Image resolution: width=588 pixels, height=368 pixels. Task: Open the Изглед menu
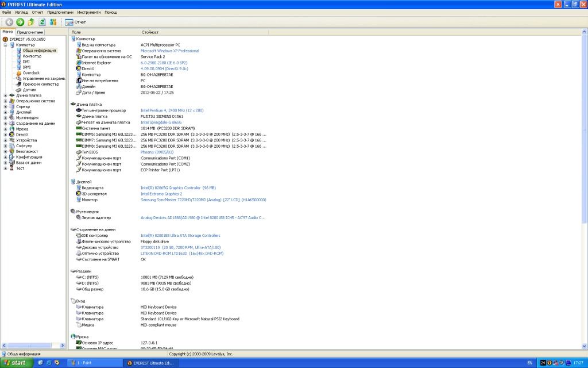tap(21, 13)
